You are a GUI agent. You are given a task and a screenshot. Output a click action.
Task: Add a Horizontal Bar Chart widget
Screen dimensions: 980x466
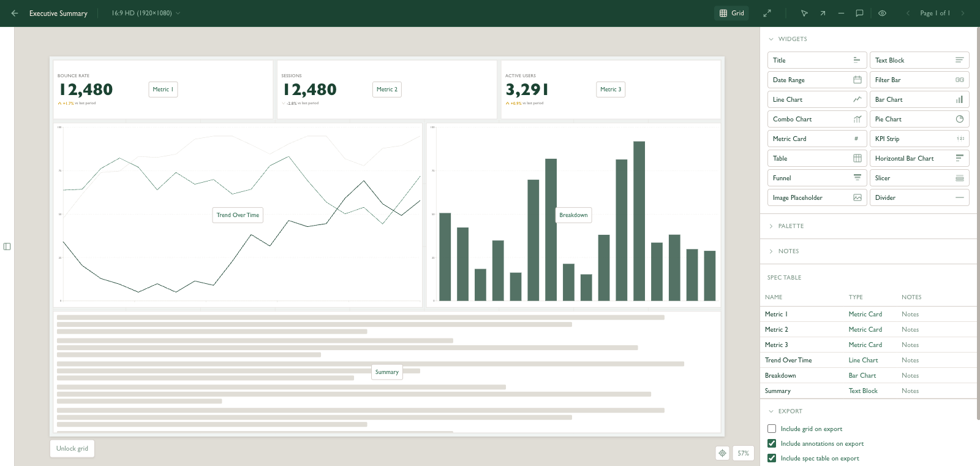point(919,158)
